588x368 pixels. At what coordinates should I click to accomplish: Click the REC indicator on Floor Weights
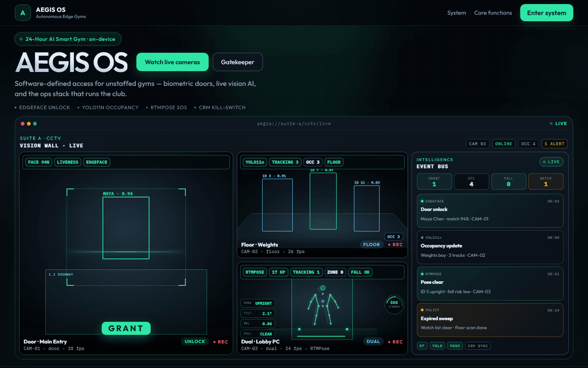point(395,245)
